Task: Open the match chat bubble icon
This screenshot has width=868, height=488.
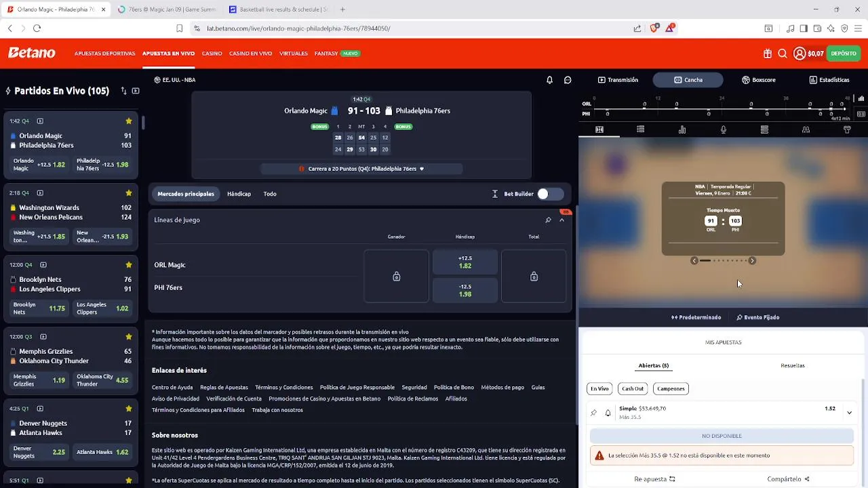Action: 568,80
